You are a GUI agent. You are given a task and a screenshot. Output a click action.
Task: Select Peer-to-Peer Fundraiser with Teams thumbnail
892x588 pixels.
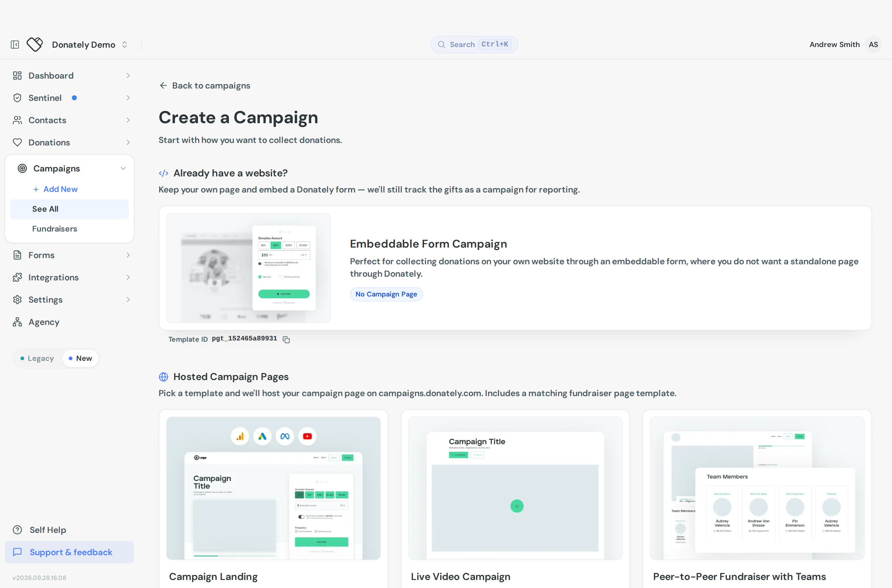pos(757,488)
